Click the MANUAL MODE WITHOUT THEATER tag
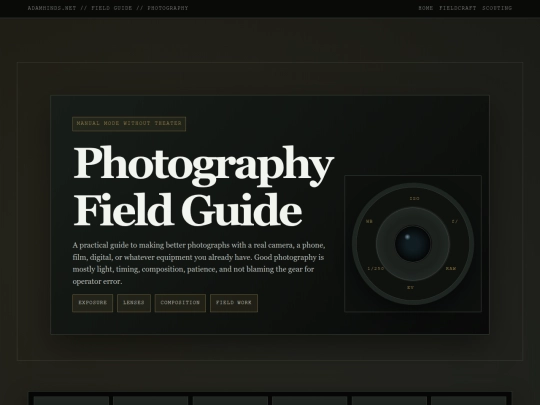The width and height of the screenshot is (540, 405). [129, 124]
